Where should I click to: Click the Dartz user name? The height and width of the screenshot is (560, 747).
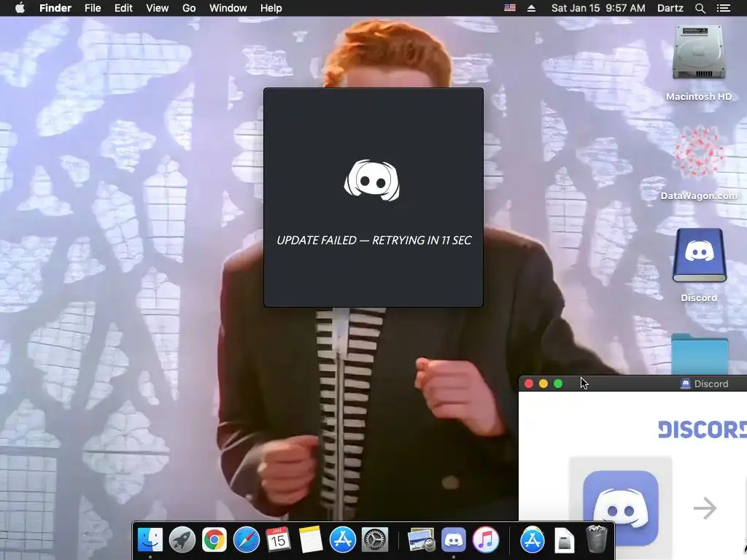pos(670,8)
